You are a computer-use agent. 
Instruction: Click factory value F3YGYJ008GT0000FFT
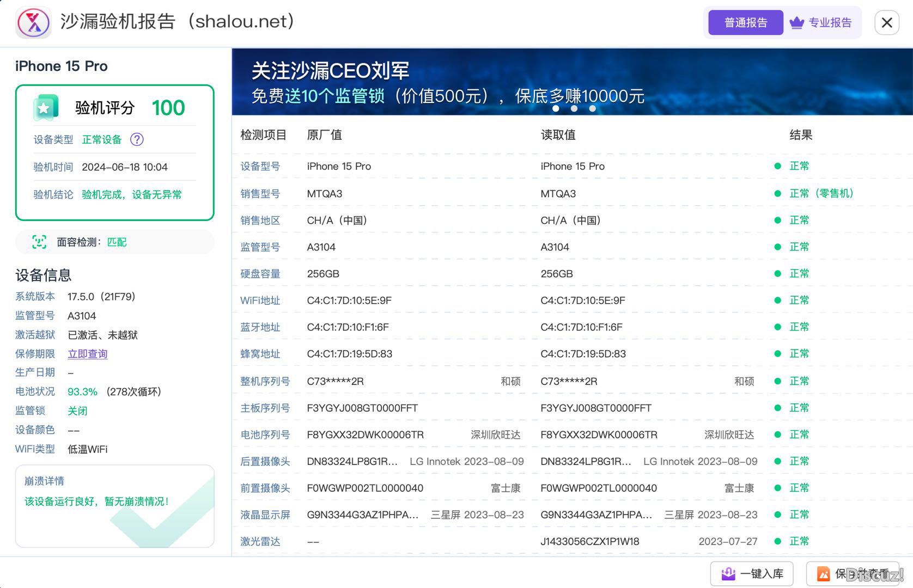tap(362, 408)
